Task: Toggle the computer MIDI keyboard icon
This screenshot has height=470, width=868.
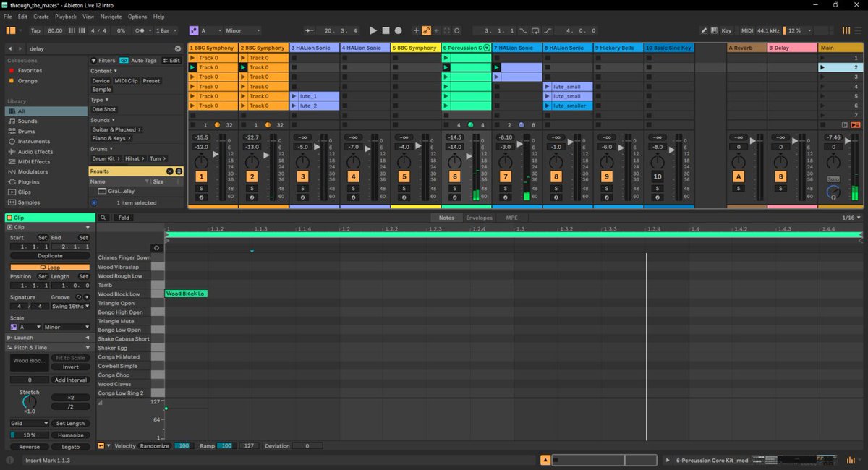Action: coord(715,30)
